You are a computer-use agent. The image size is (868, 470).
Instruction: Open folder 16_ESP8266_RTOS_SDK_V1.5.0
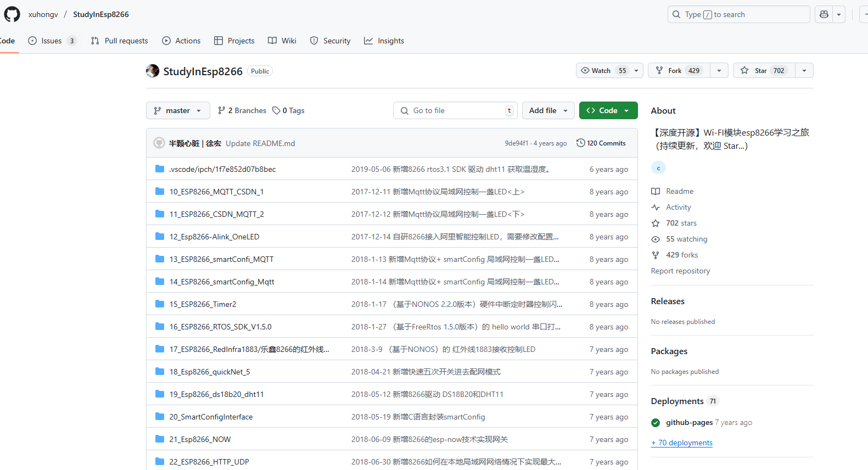pyautogui.click(x=220, y=327)
